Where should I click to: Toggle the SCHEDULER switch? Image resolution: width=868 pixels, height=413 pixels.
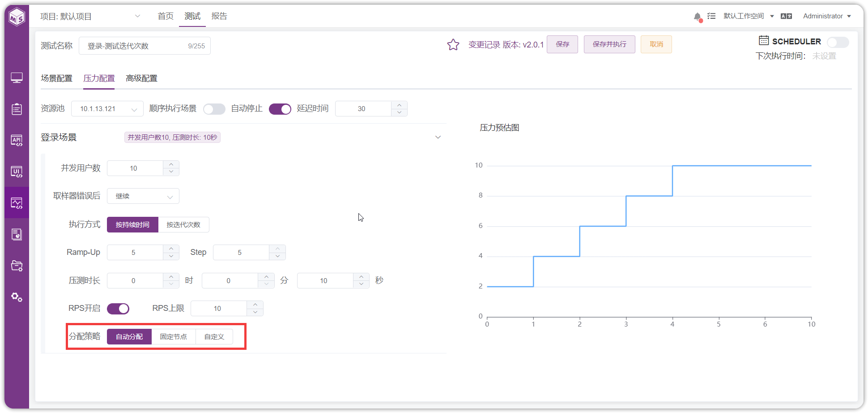838,42
